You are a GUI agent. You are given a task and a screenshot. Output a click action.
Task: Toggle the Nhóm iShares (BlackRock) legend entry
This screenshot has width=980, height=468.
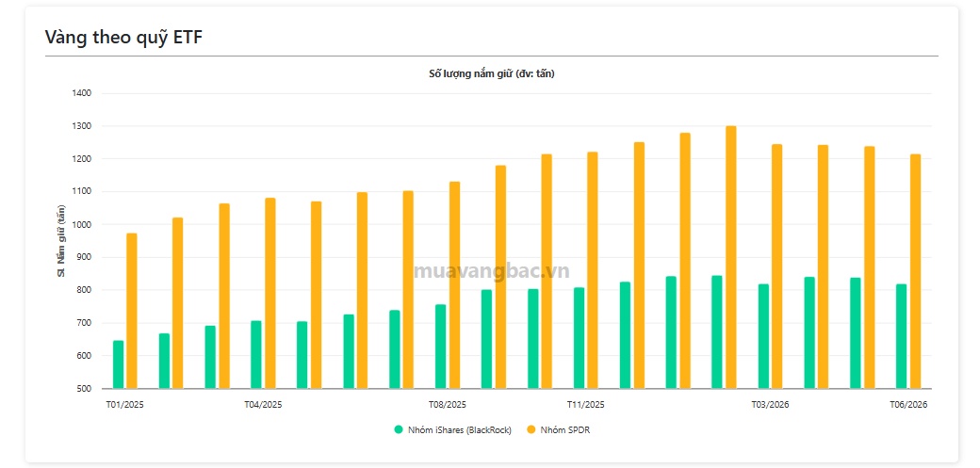click(x=452, y=430)
